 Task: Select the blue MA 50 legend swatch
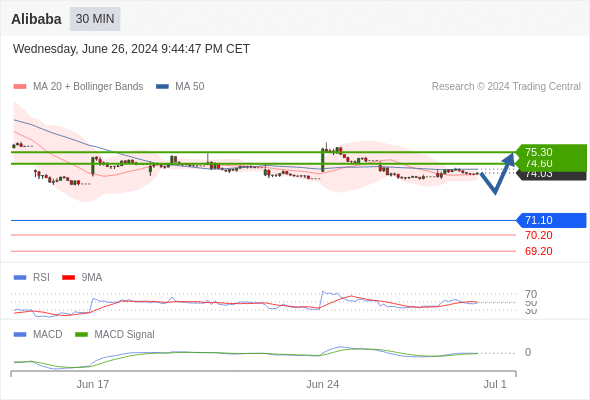coord(162,87)
